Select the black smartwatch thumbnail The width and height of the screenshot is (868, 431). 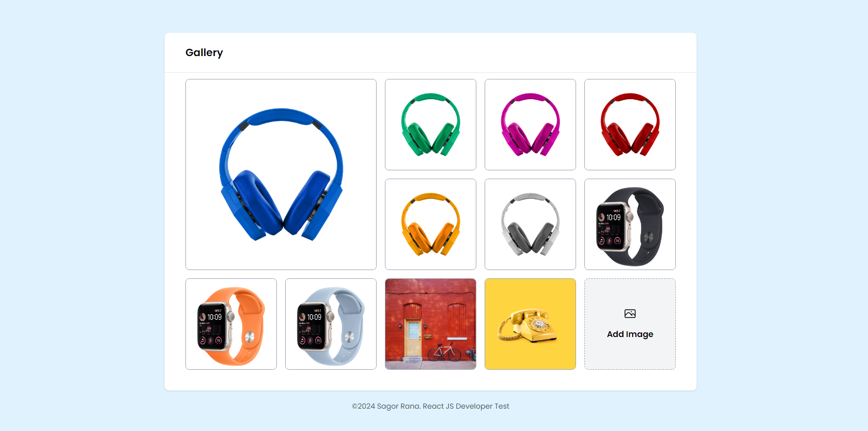(x=630, y=224)
